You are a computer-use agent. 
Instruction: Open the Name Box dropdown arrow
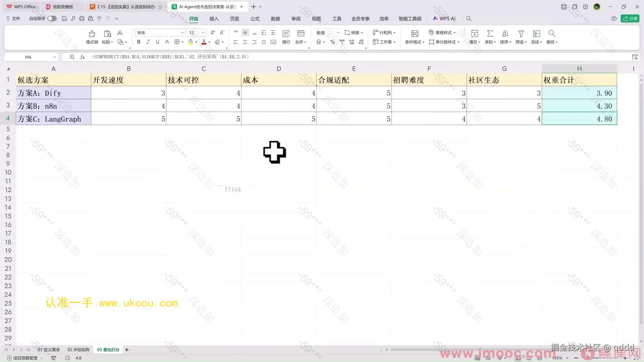pos(55,57)
